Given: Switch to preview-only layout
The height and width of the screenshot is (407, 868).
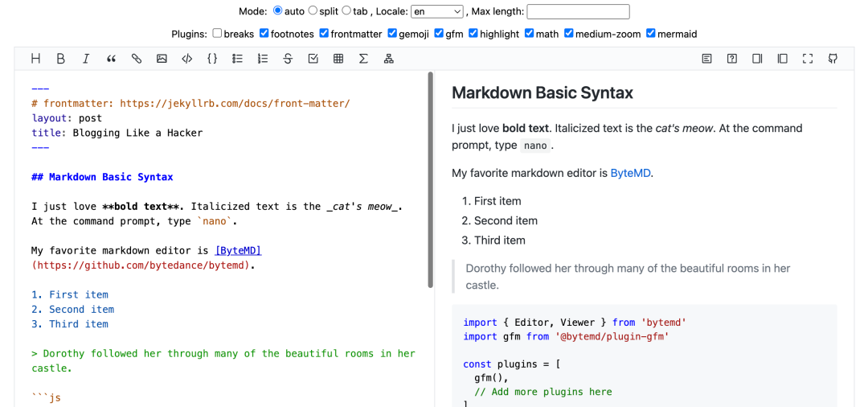Looking at the screenshot, I should pyautogui.click(x=782, y=59).
